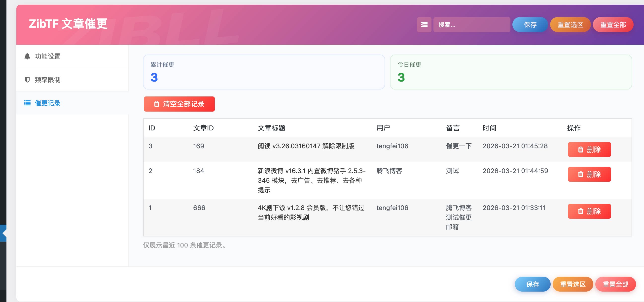Click the shield icon beside 频率限制
Screen dimensions: 644x302
(x=28, y=80)
